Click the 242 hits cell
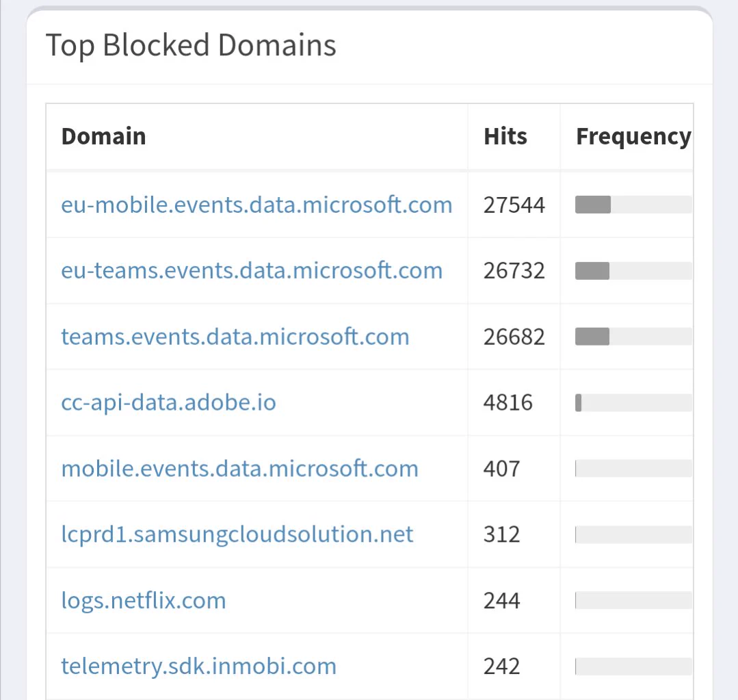Image resolution: width=738 pixels, height=700 pixels. click(x=502, y=666)
